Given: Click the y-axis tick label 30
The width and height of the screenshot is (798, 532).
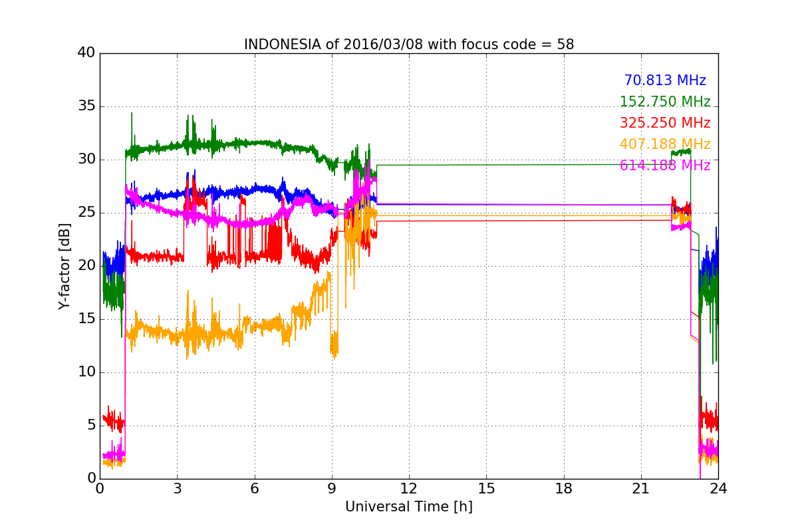Looking at the screenshot, I should click(86, 160).
